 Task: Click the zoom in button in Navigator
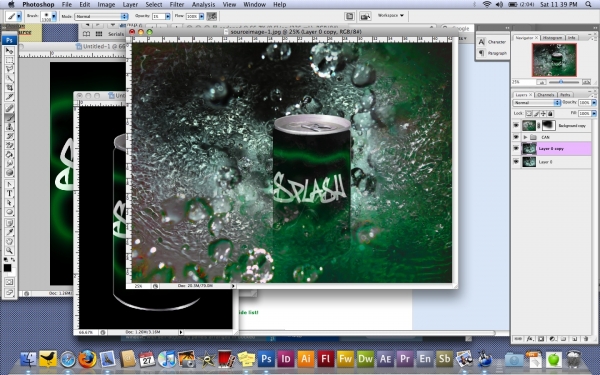[x=586, y=82]
